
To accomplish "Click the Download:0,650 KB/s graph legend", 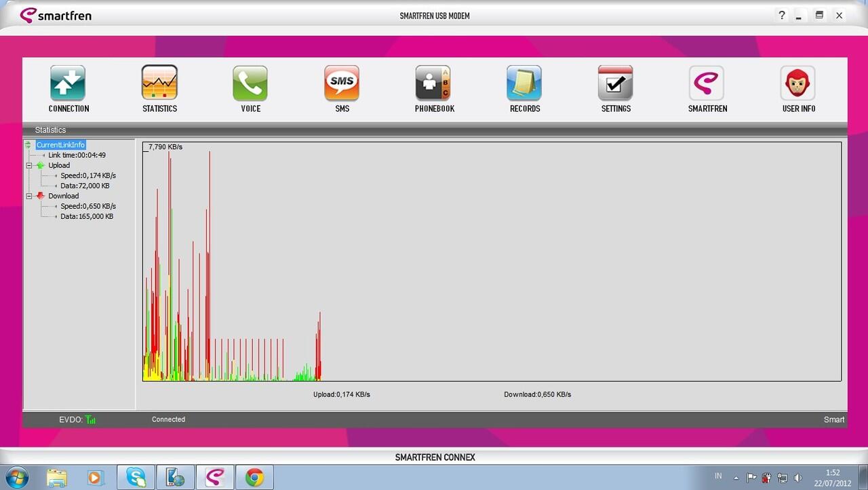I will [538, 394].
